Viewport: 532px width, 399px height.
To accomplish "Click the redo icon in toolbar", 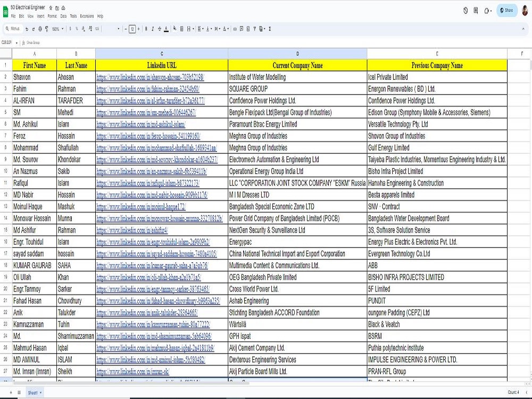I will coord(33,29).
